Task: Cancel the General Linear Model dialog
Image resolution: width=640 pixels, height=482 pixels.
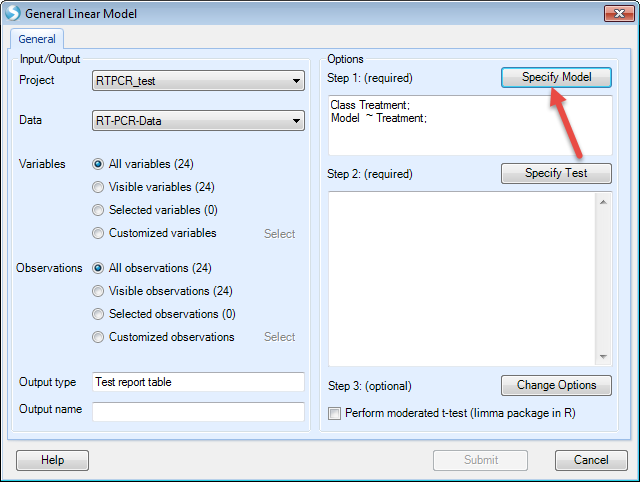Action: [x=591, y=460]
